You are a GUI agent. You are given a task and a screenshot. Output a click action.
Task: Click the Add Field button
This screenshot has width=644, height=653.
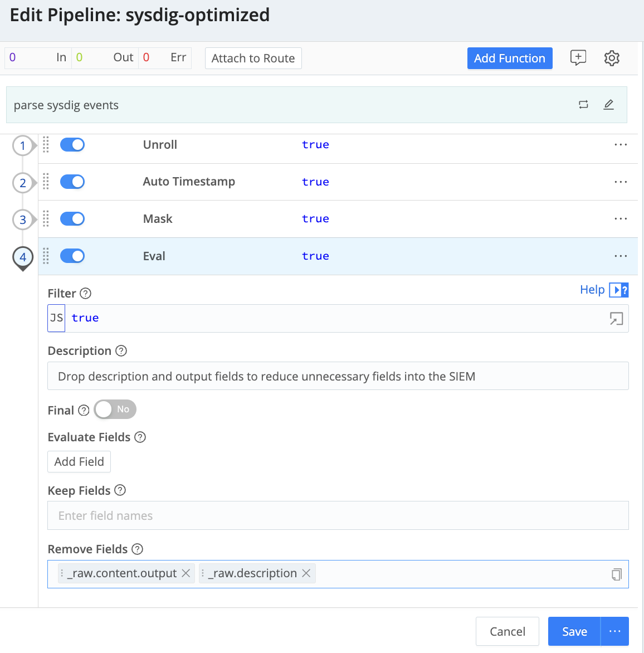pyautogui.click(x=79, y=462)
